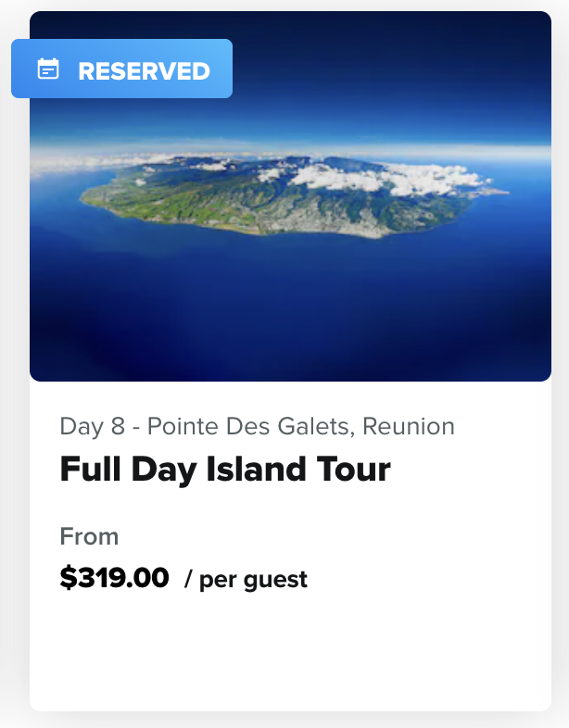Open the Full Day Island Tour title
Viewport: 569px width, 728px height.
coord(225,470)
